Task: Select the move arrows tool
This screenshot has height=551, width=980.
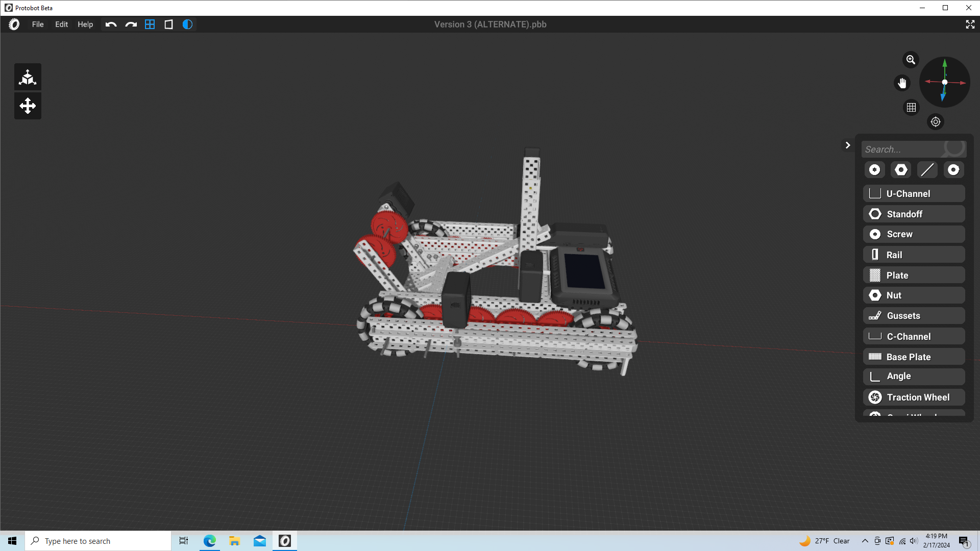Action: tap(28, 106)
